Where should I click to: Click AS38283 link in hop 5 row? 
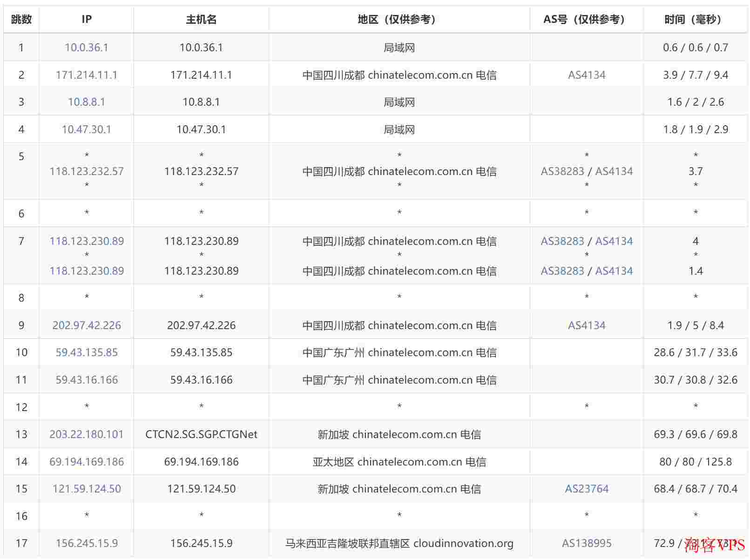pos(562,171)
